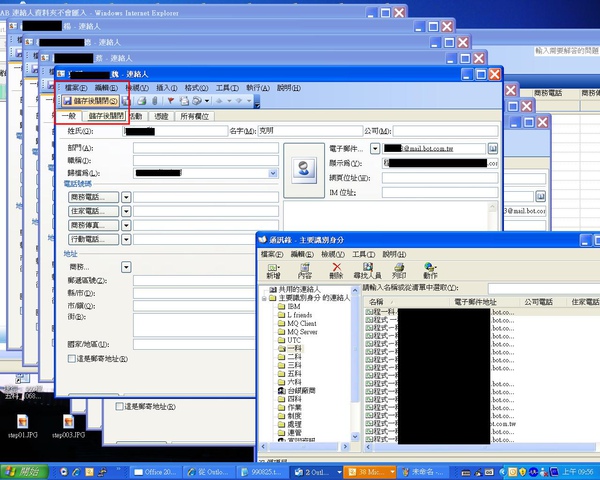Click the 公司 input field

(446, 131)
